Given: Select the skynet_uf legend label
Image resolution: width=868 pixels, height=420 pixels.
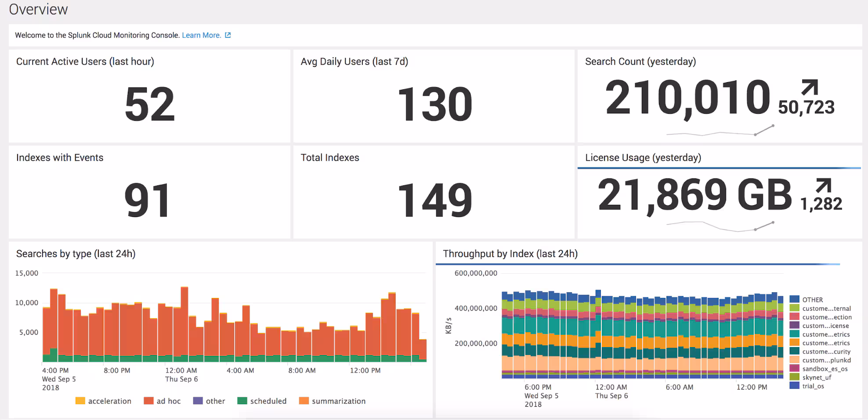Looking at the screenshot, I should tap(817, 377).
